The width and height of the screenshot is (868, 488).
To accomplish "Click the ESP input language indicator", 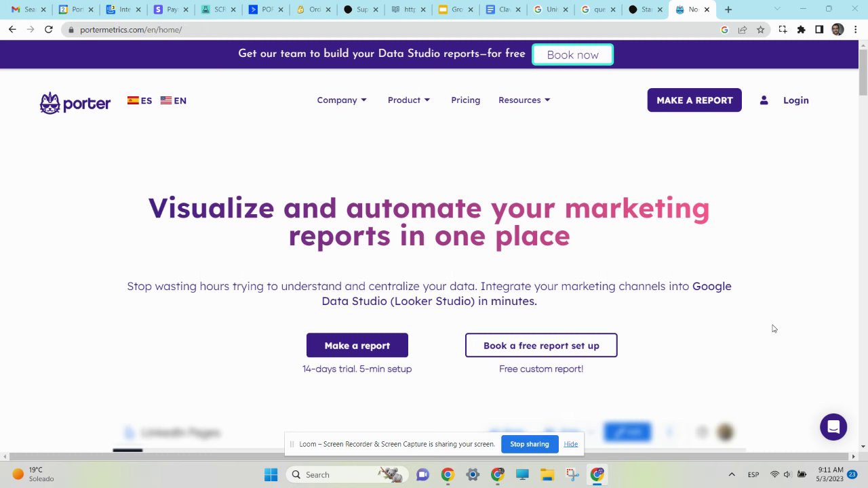I will coord(753,474).
